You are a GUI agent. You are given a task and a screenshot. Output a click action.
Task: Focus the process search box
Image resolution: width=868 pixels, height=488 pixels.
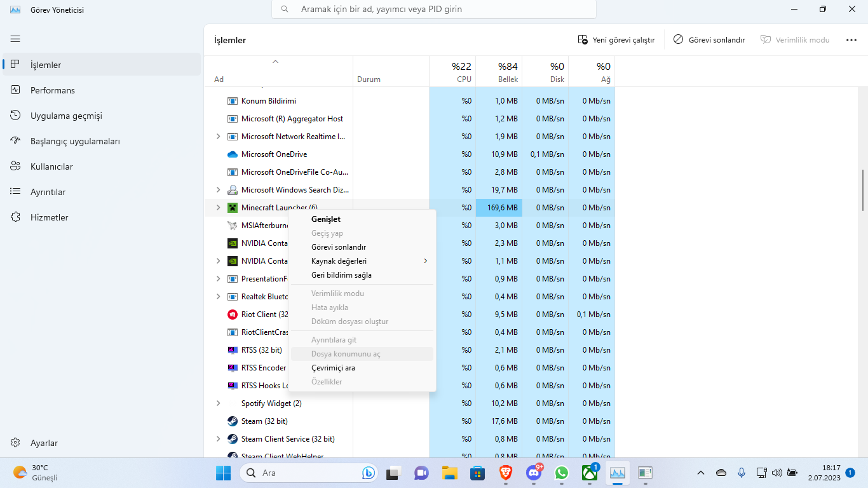tap(434, 10)
